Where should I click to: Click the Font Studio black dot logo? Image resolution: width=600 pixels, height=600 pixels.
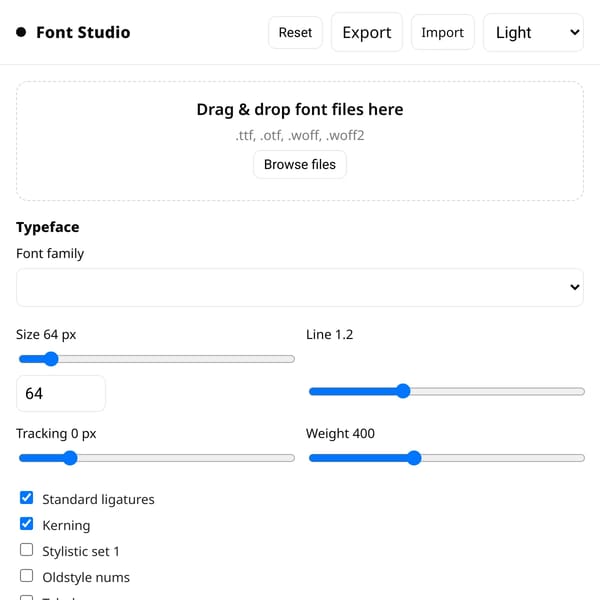(x=21, y=32)
